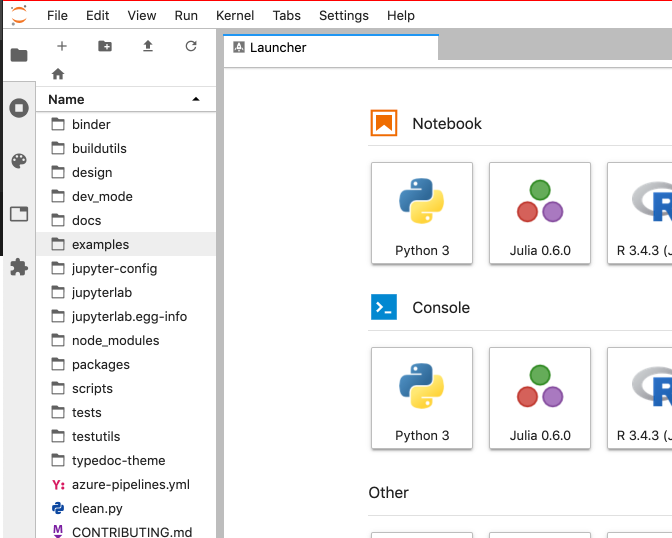This screenshot has height=538, width=672.
Task: Select the docs folder
Action: point(126,220)
